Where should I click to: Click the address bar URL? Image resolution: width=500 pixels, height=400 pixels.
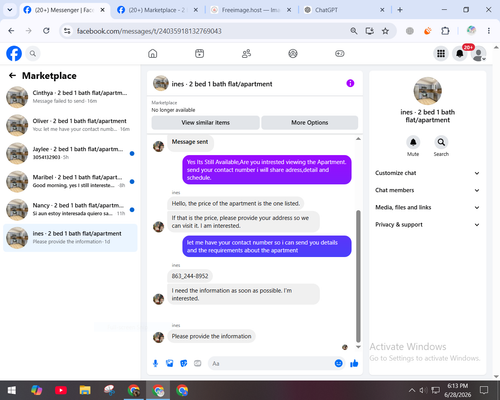pos(149,31)
